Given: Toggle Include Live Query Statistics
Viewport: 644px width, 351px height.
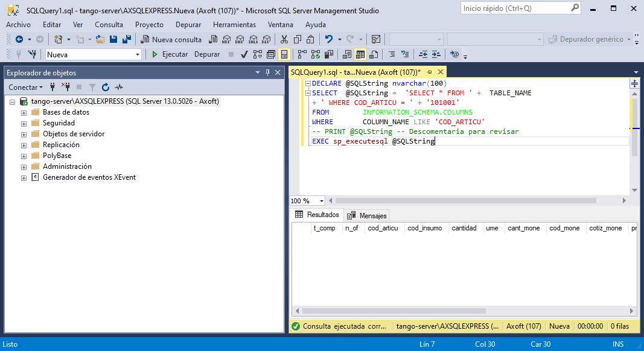Looking at the screenshot, I should point(316,54).
